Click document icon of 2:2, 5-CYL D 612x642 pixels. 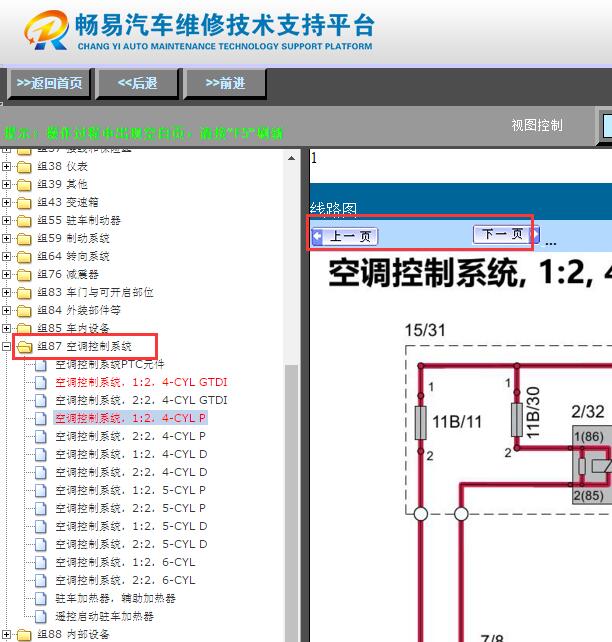41,545
